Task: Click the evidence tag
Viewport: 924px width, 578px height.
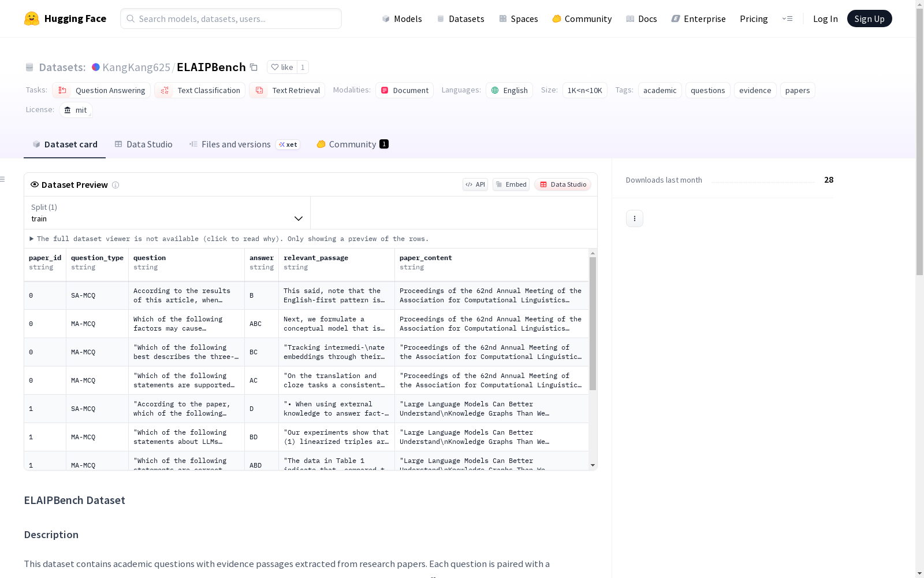Action: coord(755,90)
